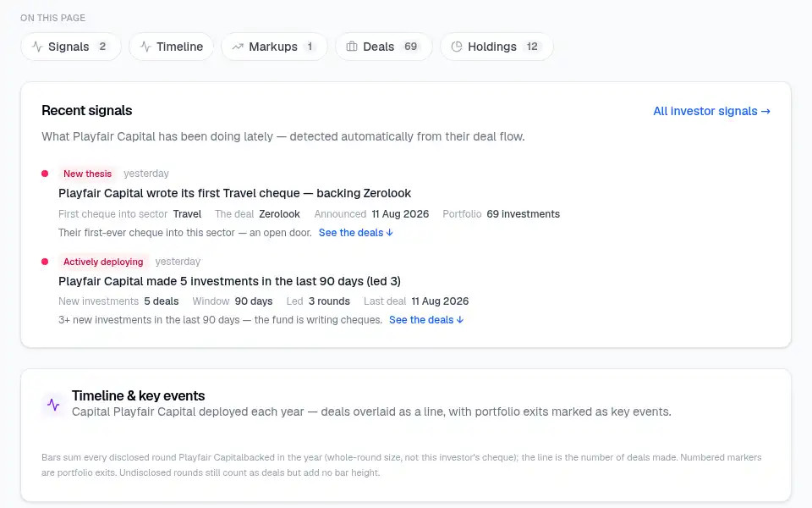Click the 5 deals new investments value

coord(161,301)
